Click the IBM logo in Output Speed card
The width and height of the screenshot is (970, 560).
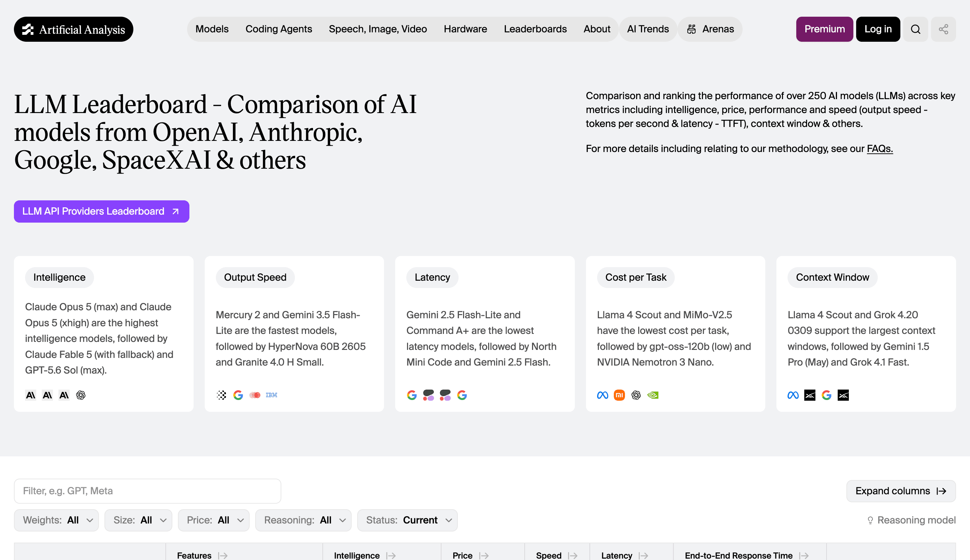coord(271,395)
